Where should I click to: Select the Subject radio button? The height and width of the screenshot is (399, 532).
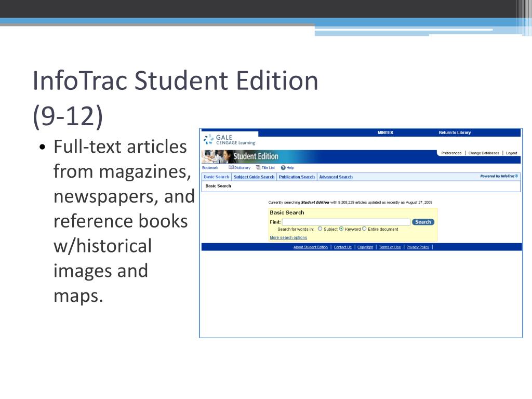coord(320,229)
